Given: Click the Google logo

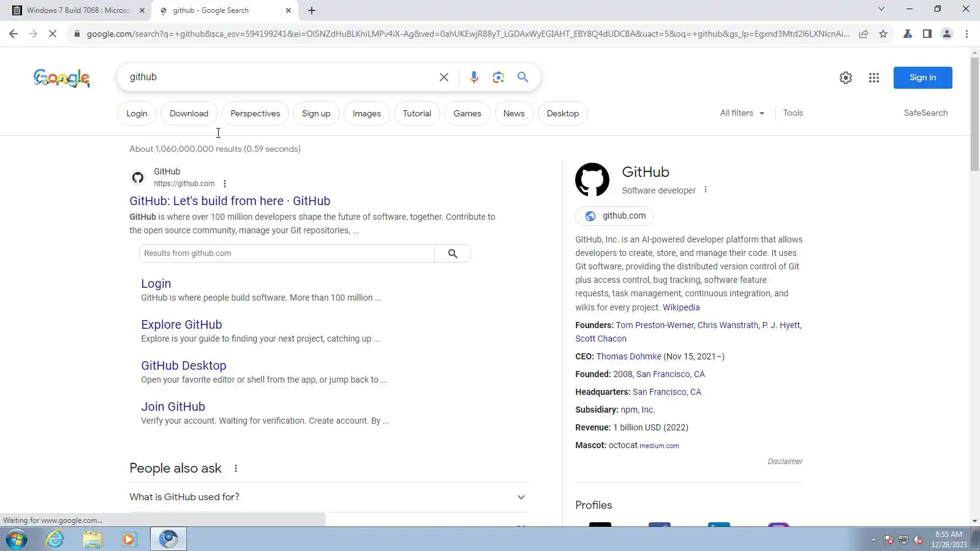Looking at the screenshot, I should tap(62, 78).
